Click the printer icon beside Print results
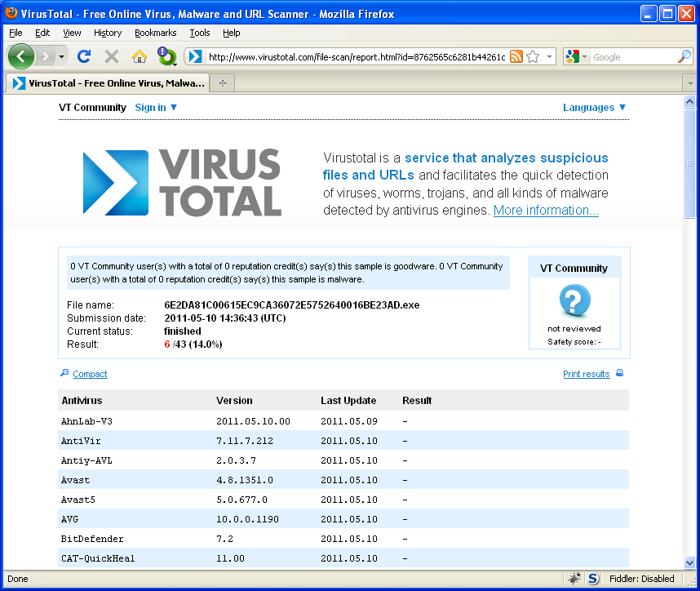The width and height of the screenshot is (700, 591). (619, 374)
